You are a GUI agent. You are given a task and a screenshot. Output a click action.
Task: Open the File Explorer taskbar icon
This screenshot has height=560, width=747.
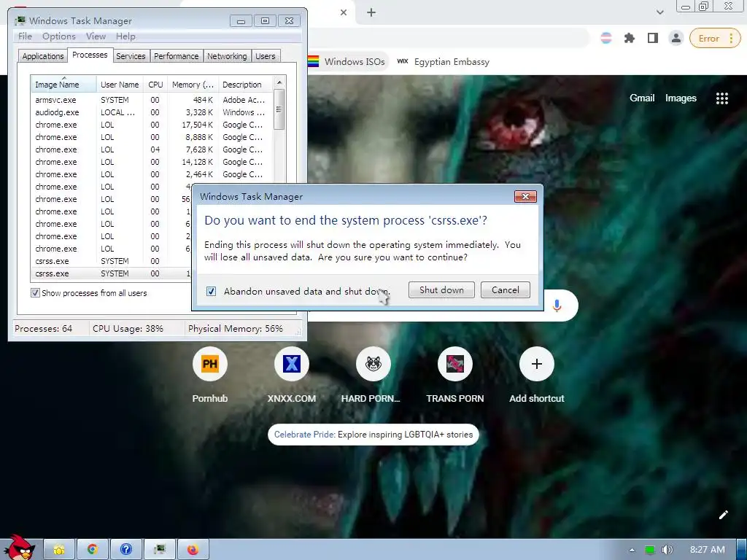click(x=59, y=550)
